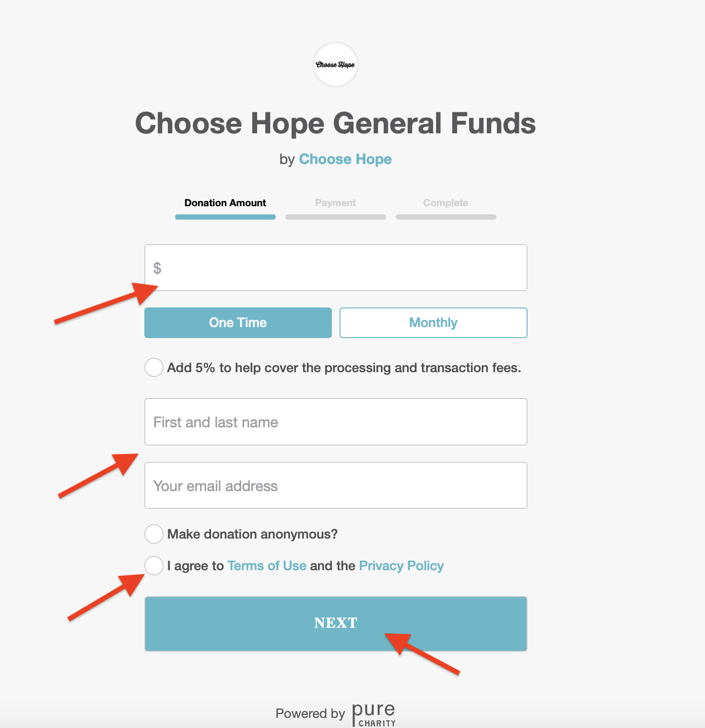Select the Donation Amount step tab
Screen dimensions: 705x728
click(225, 203)
